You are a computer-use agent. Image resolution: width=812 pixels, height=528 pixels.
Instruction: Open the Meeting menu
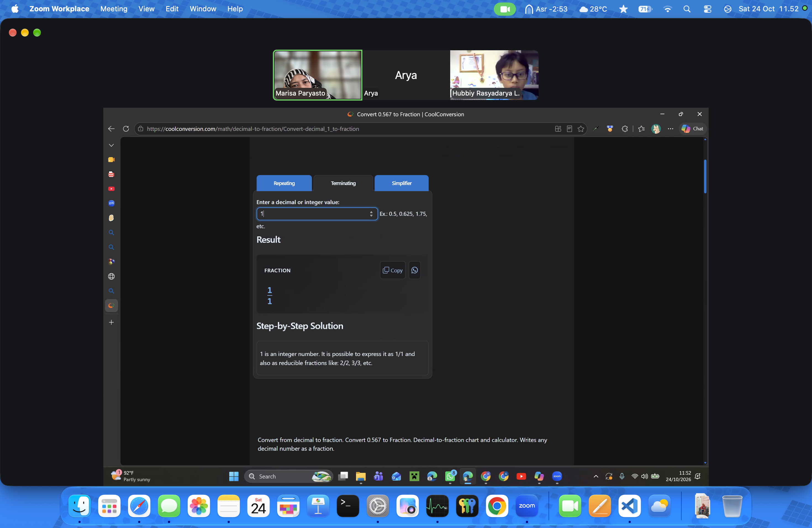click(114, 9)
